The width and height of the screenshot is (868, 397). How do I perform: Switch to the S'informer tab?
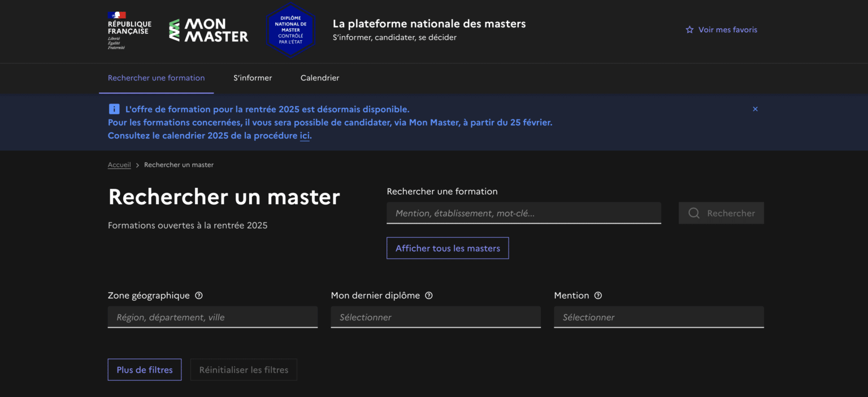click(x=253, y=77)
